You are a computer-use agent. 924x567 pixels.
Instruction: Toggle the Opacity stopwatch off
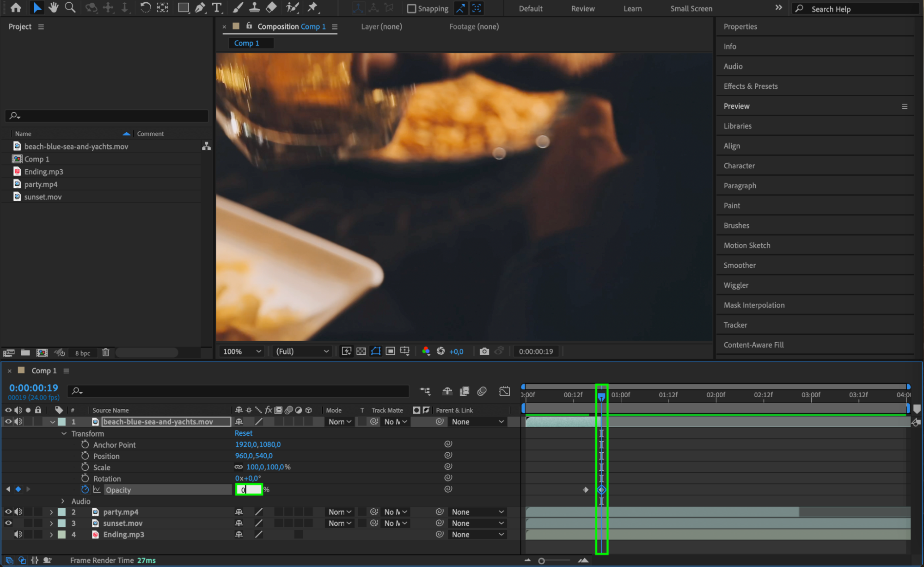tap(85, 489)
